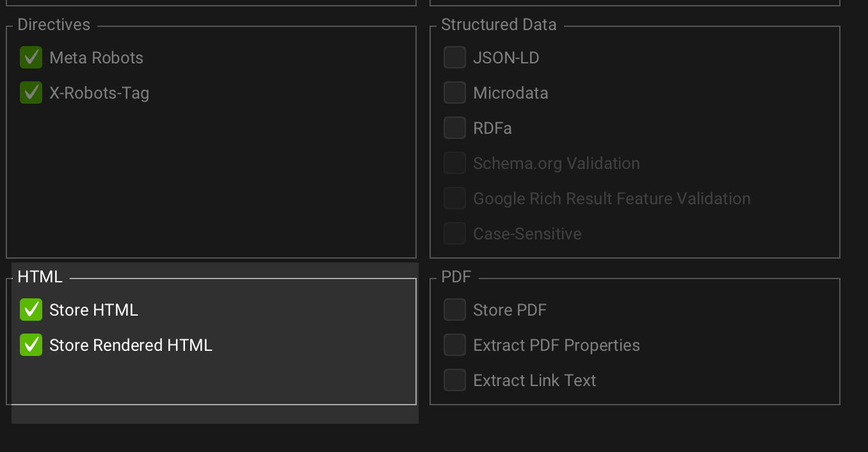The width and height of the screenshot is (868, 452).
Task: Click the Directives group heading
Action: click(54, 25)
